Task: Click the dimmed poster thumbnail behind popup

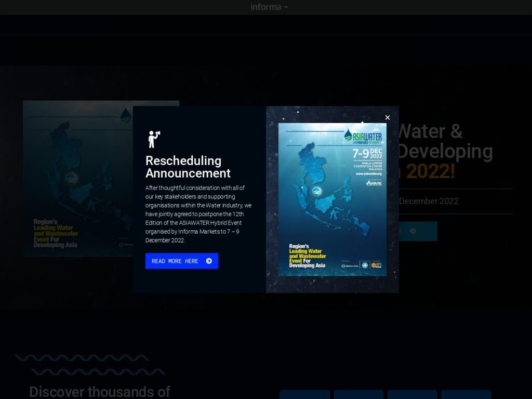Action: (78, 179)
